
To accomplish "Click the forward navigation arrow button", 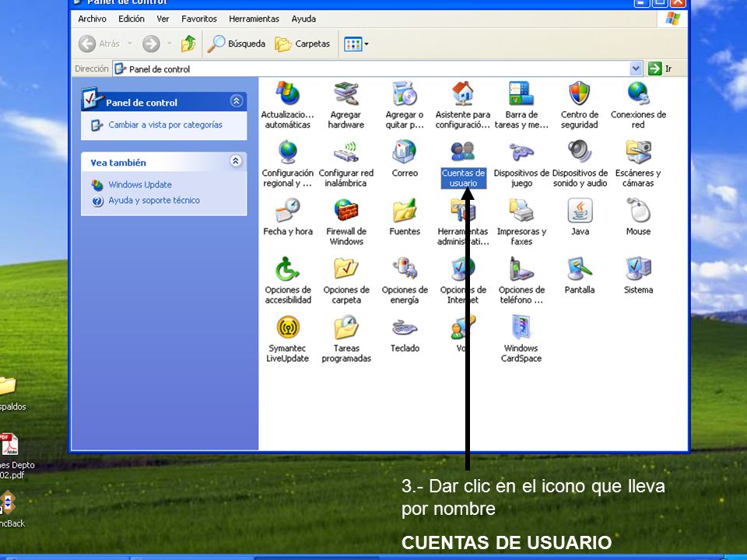I will [x=152, y=44].
